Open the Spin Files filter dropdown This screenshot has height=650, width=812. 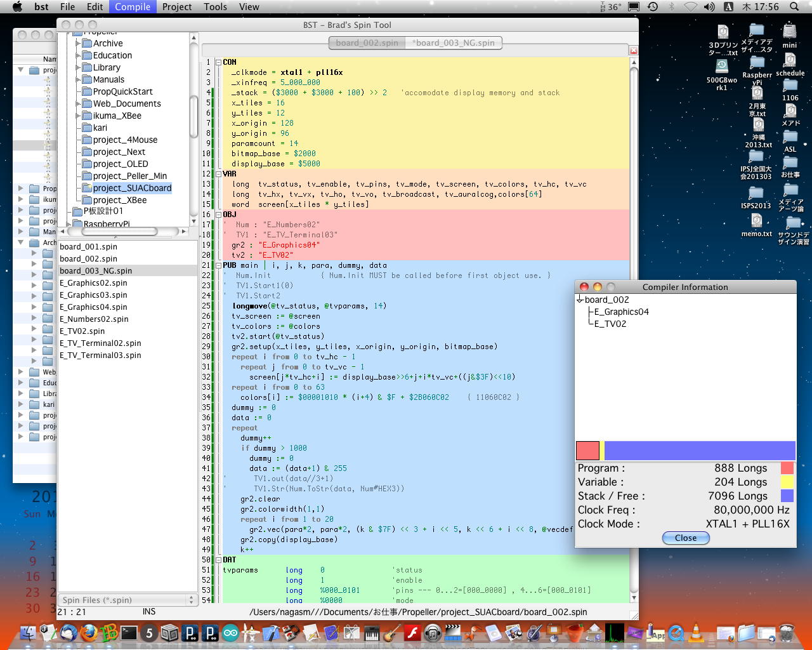tap(128, 600)
